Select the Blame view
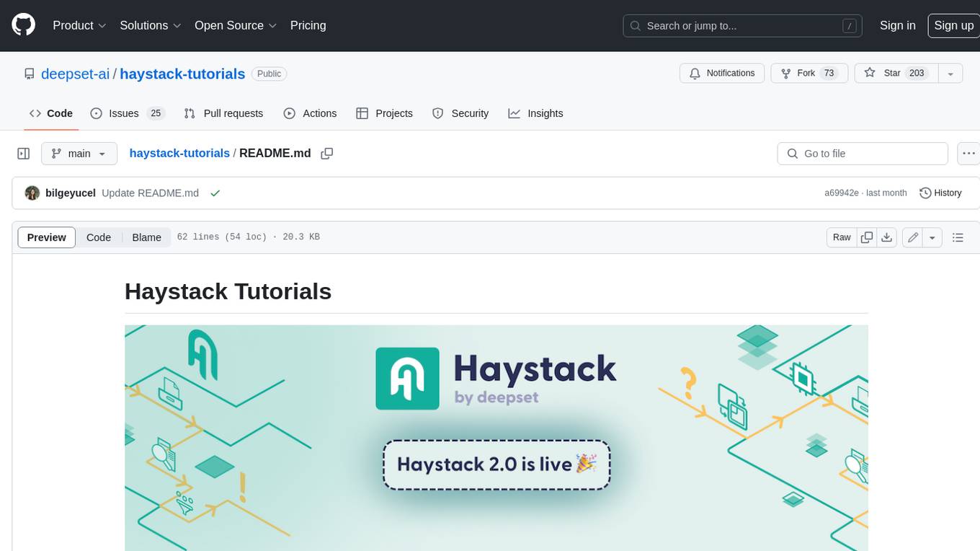This screenshot has width=980, height=551. [146, 237]
